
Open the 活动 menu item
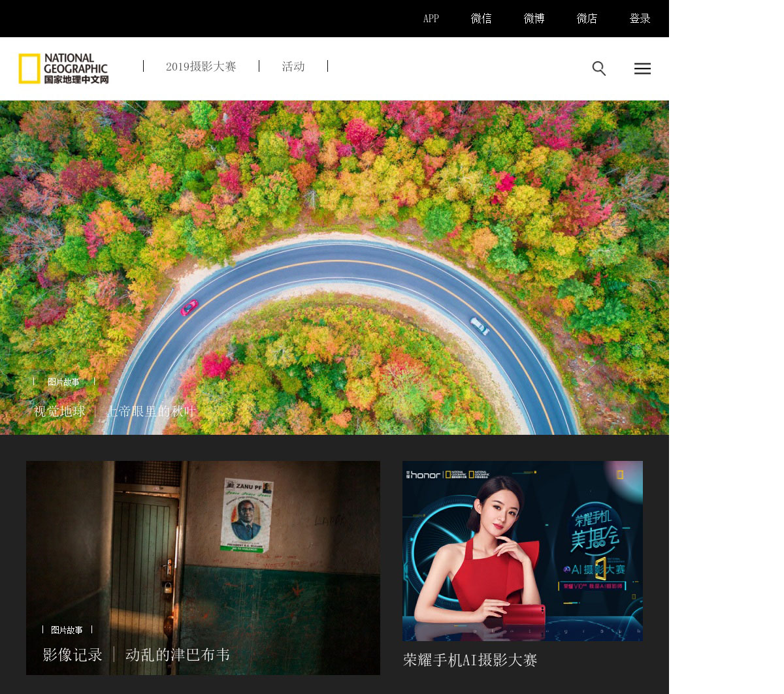coord(293,67)
